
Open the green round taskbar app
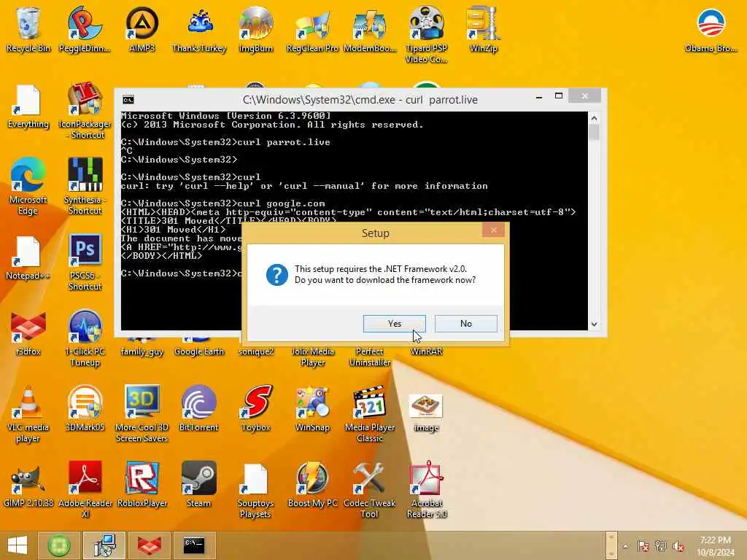coord(59,545)
